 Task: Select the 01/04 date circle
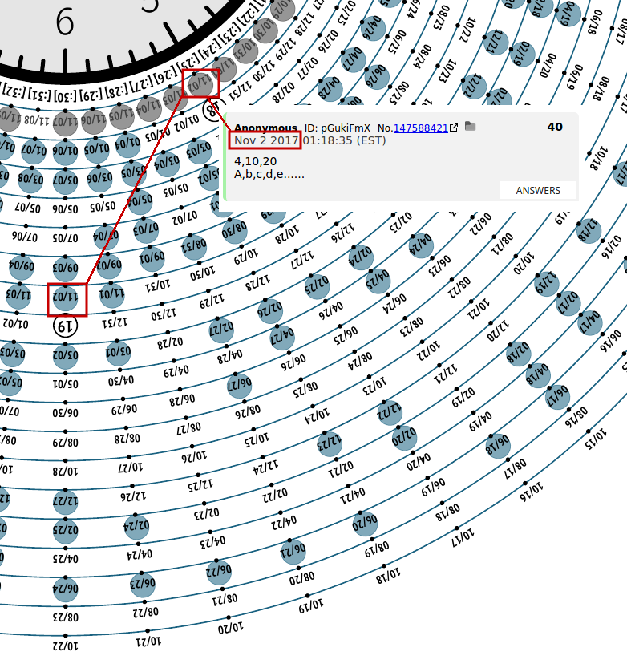click(127, 144)
